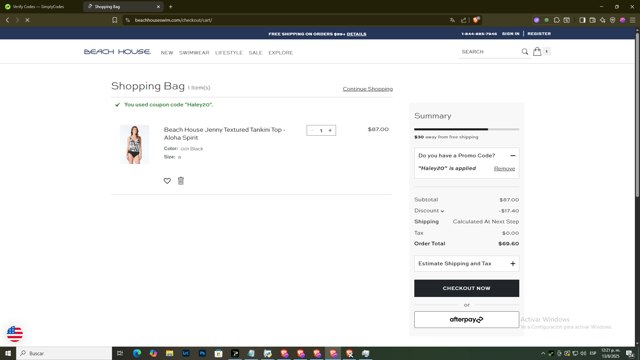Open Photoshop from the taskbar
Viewport: 640px width, 360px height.
click(202, 353)
